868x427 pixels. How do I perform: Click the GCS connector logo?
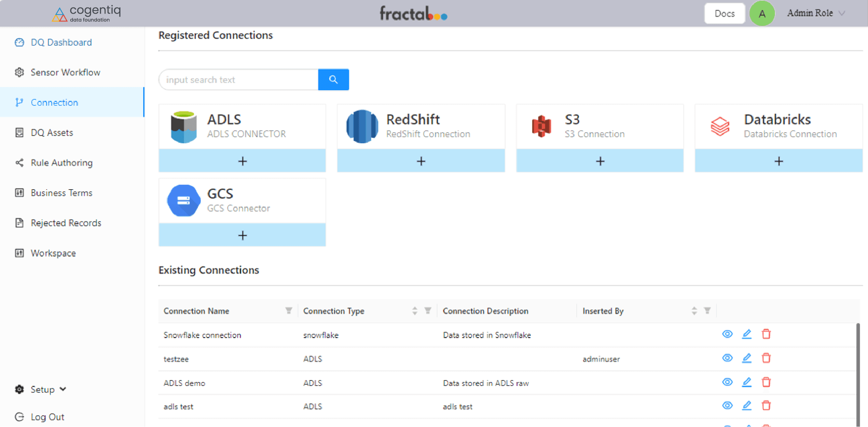[x=184, y=201]
